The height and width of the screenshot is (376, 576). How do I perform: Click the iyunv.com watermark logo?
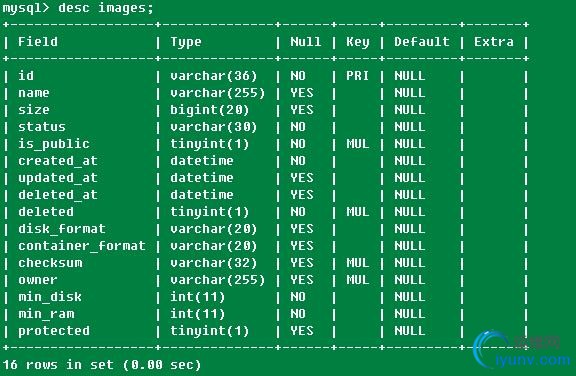point(522,350)
